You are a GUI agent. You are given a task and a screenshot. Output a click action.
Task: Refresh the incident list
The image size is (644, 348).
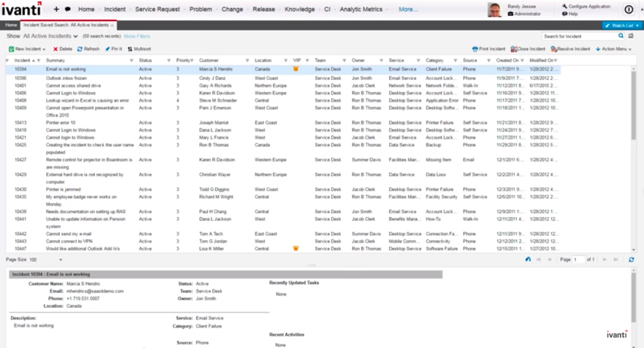[x=80, y=49]
